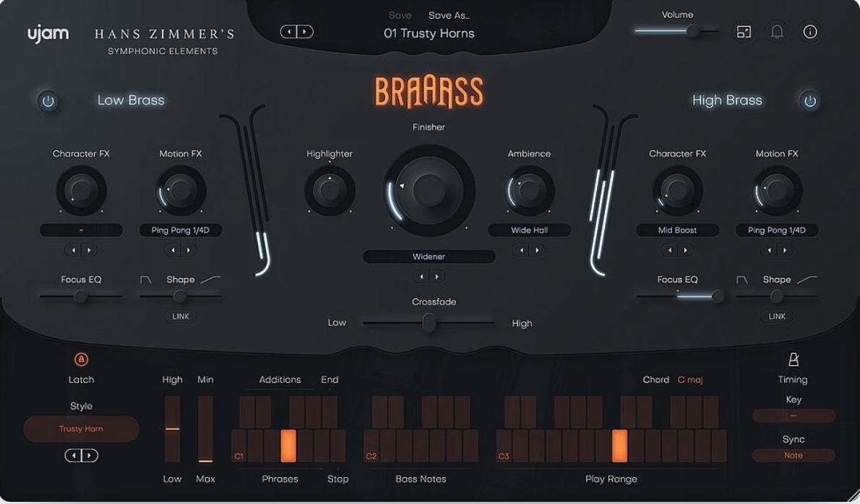Open the resize window icon
The height and width of the screenshot is (504, 860).
(744, 32)
